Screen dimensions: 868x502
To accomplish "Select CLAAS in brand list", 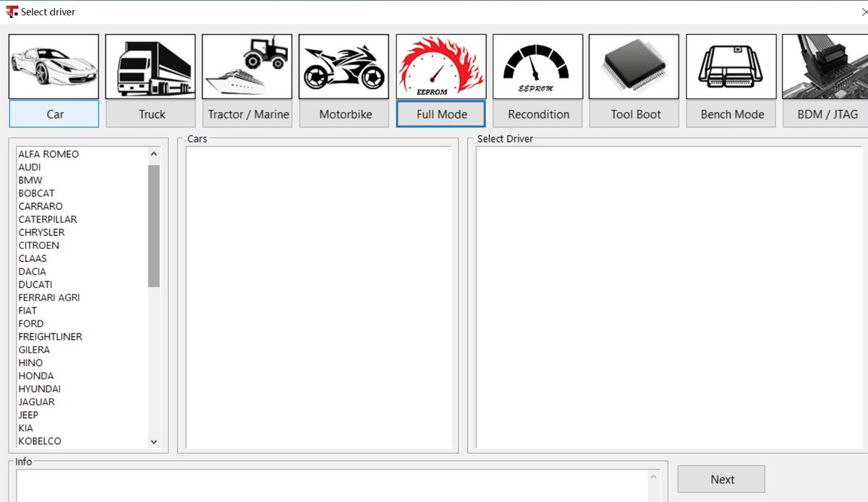I will (33, 258).
